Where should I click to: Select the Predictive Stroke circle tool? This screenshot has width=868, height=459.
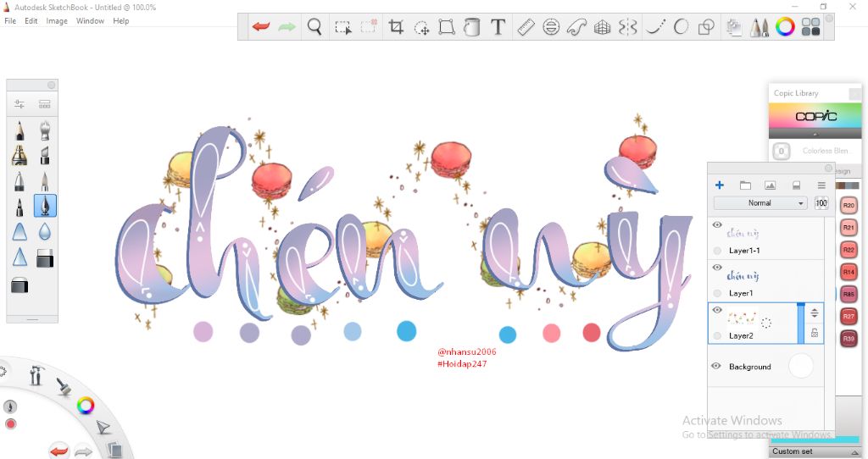pyautogui.click(x=681, y=26)
